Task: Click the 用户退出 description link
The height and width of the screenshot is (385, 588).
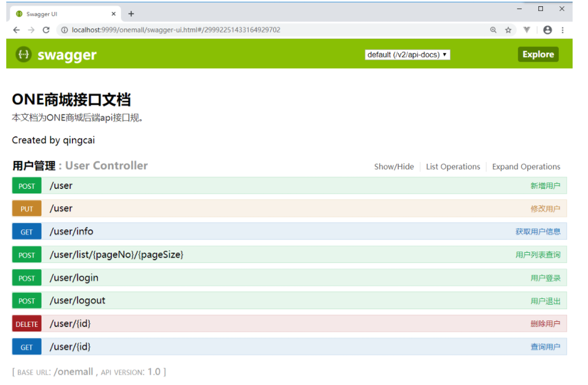Action: (545, 301)
